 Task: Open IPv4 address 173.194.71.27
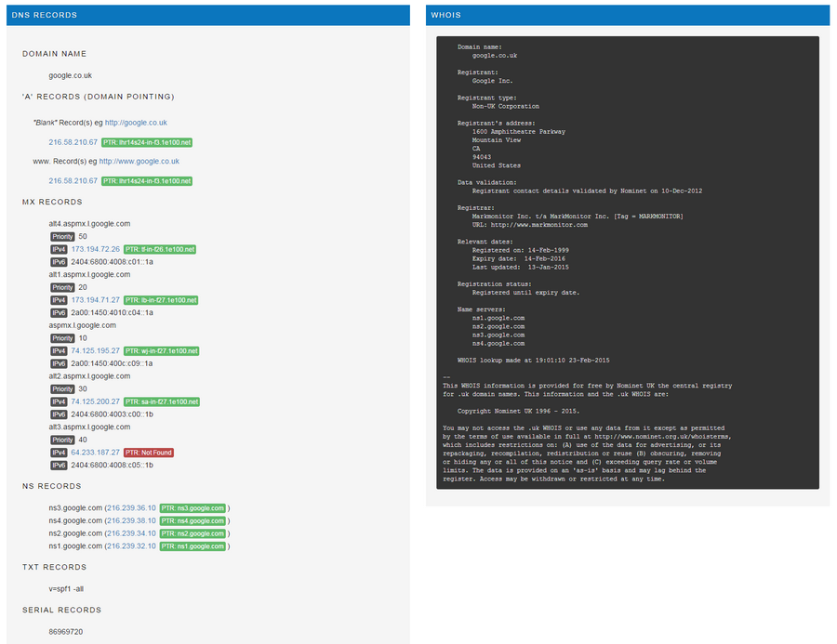coord(96,300)
